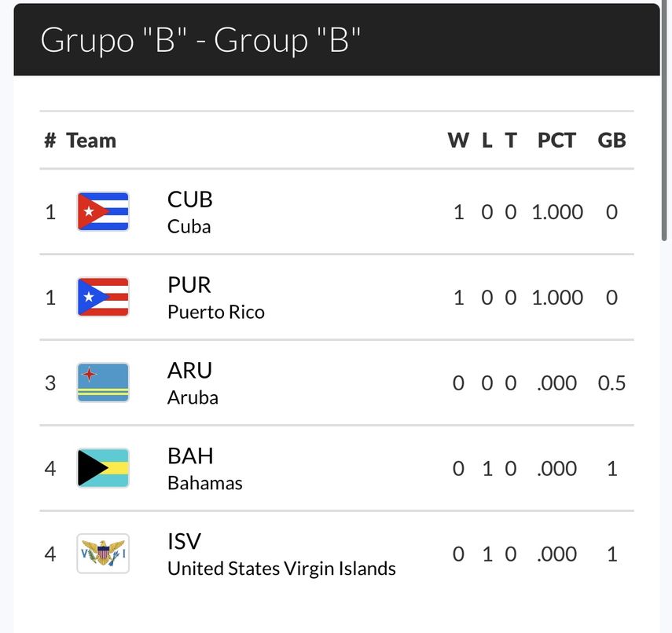Click the PCT column header

pyautogui.click(x=556, y=141)
